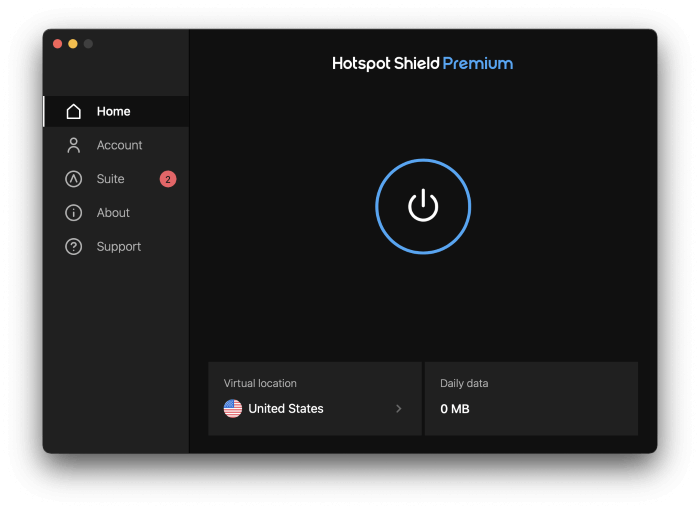Click the About info icon
700x510 pixels.
point(74,213)
